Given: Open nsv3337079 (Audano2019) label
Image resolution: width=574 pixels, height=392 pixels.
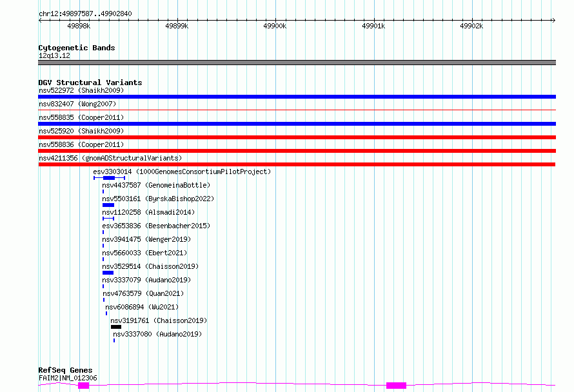Looking at the screenshot, I should pyautogui.click(x=146, y=280).
